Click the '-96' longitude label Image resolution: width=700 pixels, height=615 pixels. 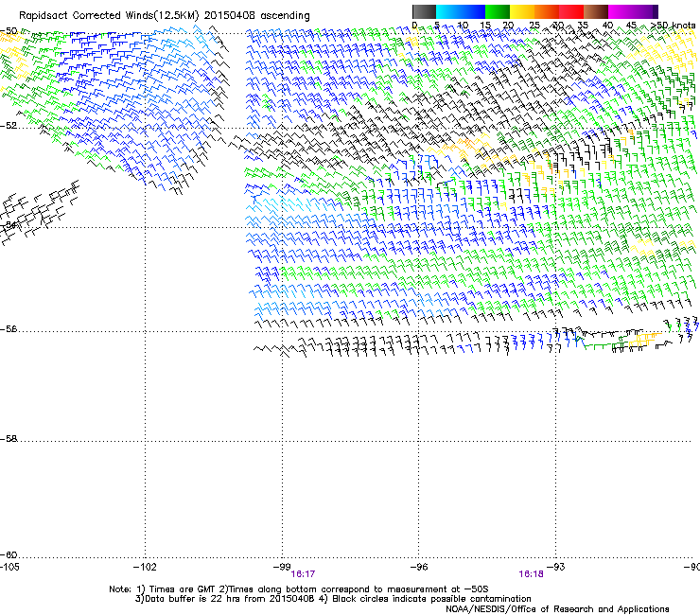(419, 567)
